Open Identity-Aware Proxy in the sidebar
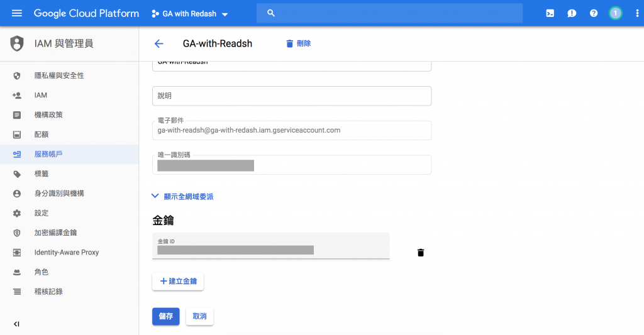Viewport: 644px width, 335px height. (69, 253)
